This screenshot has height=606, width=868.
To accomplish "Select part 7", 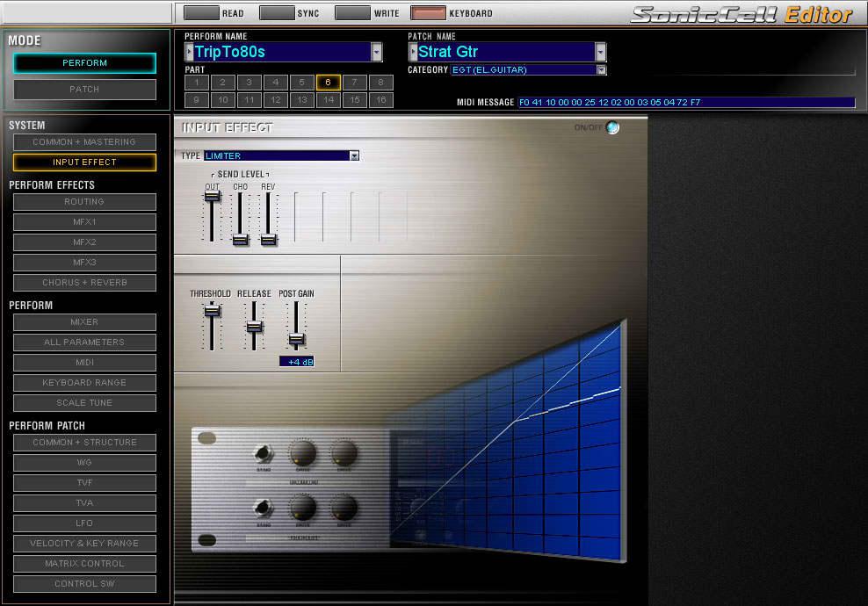I will click(355, 83).
